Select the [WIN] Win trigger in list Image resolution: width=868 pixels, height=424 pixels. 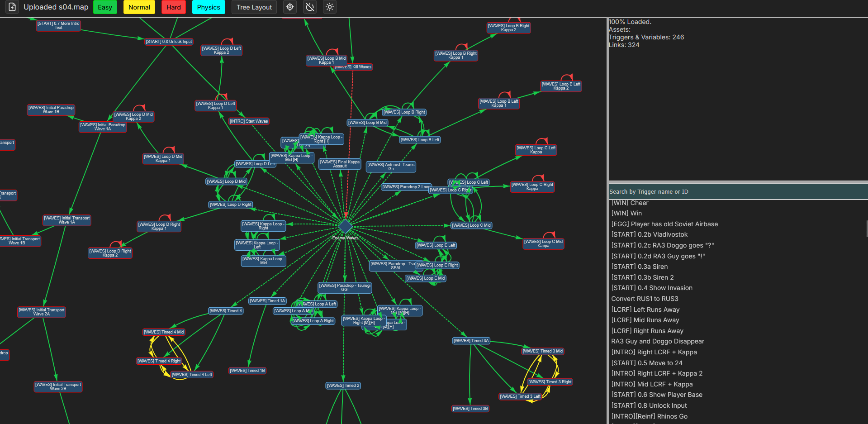[626, 213]
